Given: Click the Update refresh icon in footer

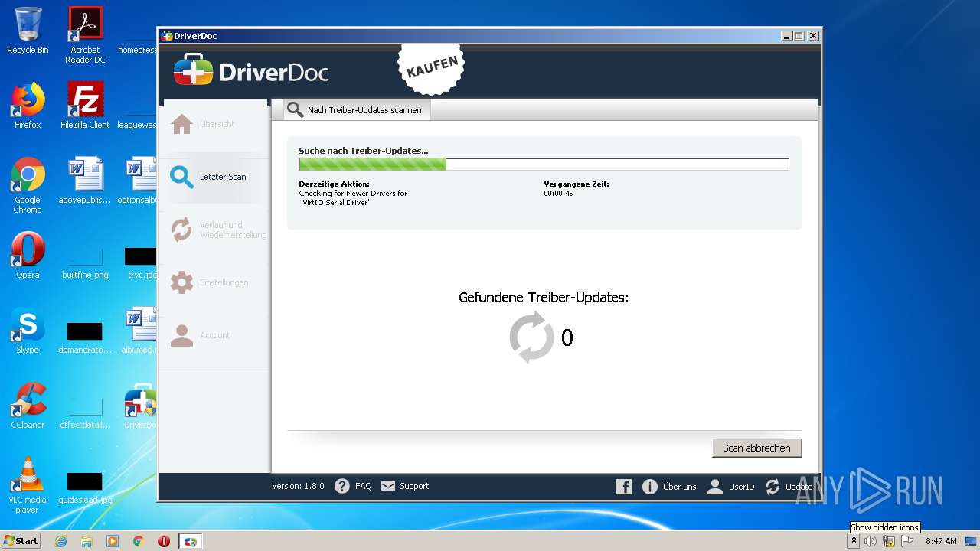Looking at the screenshot, I should 773,487.
